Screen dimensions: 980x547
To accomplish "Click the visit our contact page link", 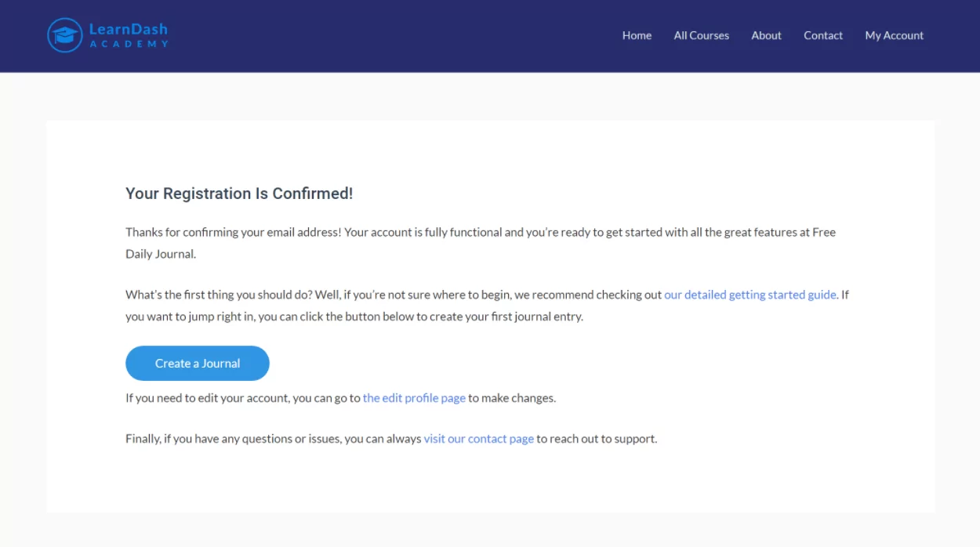I will click(x=478, y=439).
